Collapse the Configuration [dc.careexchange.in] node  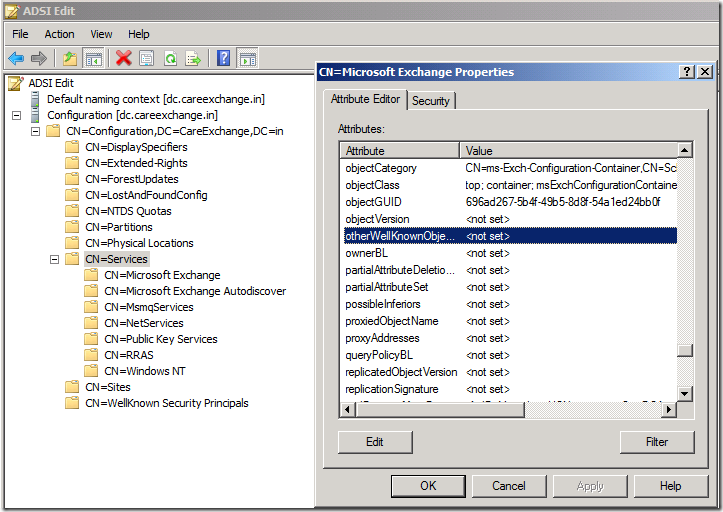(17, 115)
